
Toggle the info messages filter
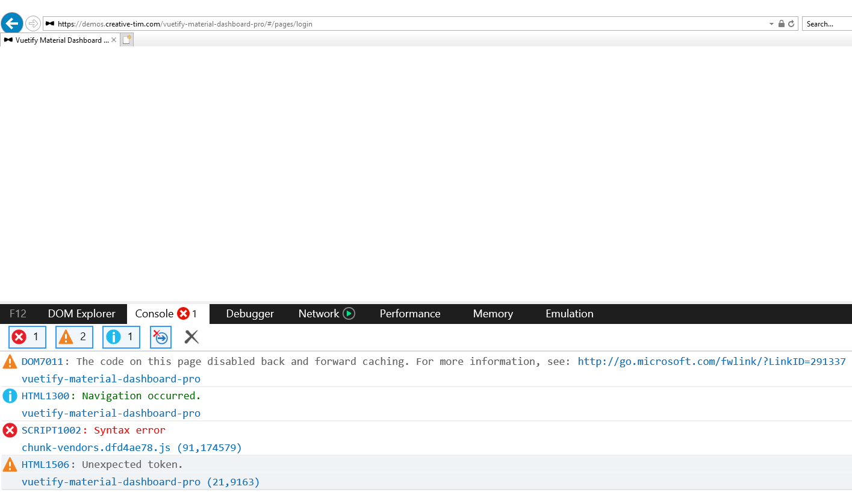coord(120,337)
